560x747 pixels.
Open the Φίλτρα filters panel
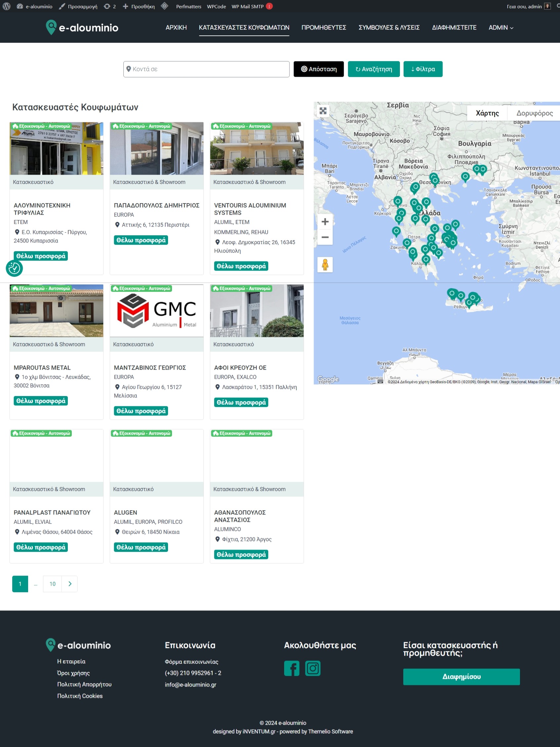pos(423,69)
